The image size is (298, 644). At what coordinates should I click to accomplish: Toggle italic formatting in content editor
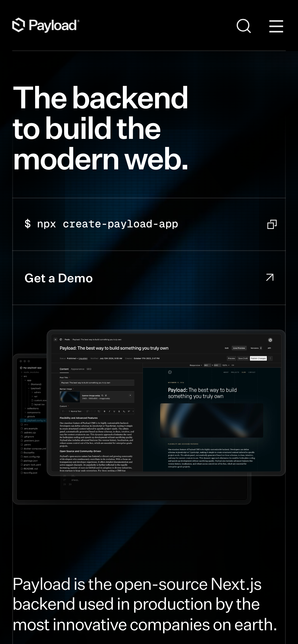click(x=109, y=411)
